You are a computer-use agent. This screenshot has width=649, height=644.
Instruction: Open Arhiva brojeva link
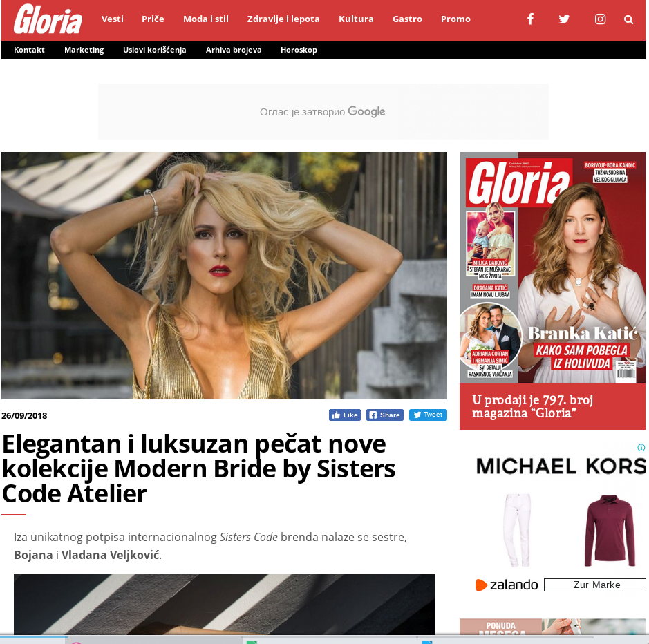(234, 50)
